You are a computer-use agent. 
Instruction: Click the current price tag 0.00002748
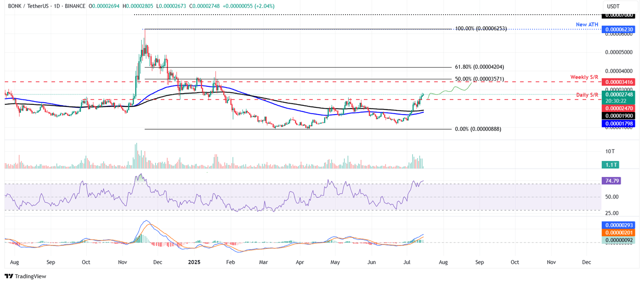[x=619, y=95]
